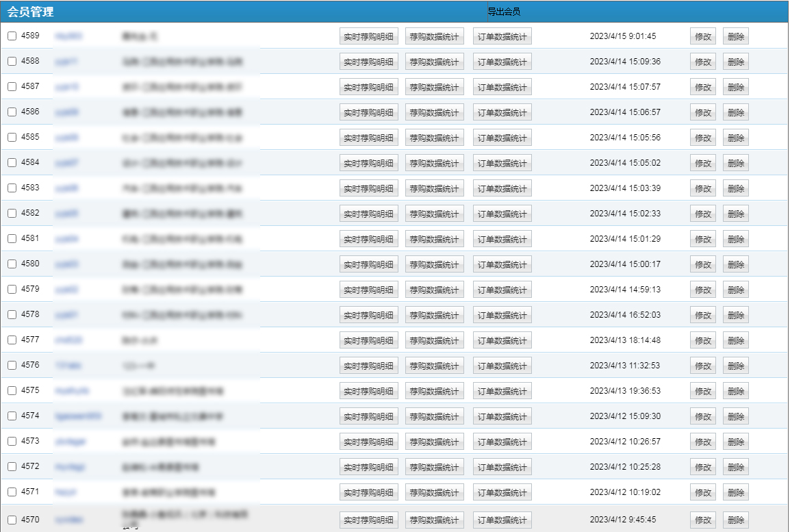Screen dimensions: 790x532
Task: Delete member 4582 with 删除 button
Action: pyautogui.click(x=735, y=214)
